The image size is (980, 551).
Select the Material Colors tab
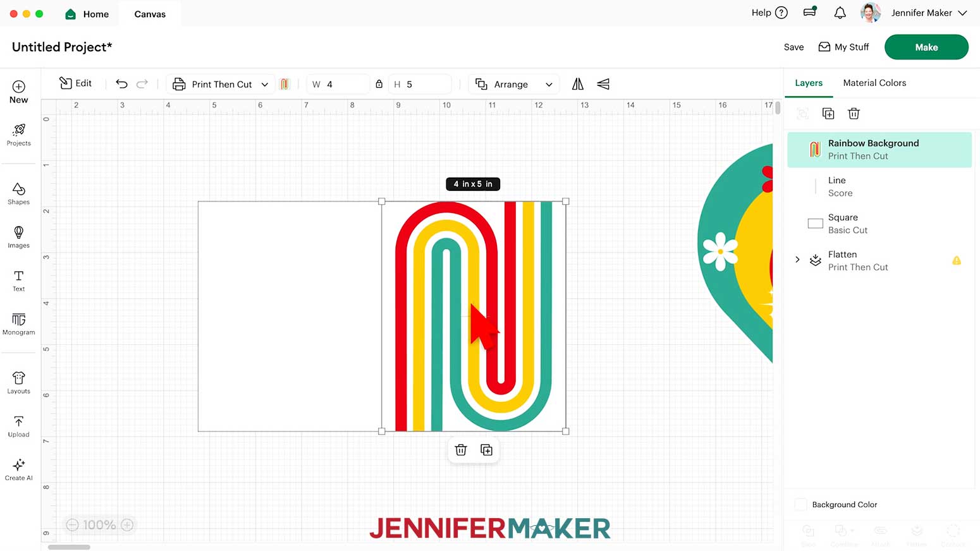coord(874,83)
